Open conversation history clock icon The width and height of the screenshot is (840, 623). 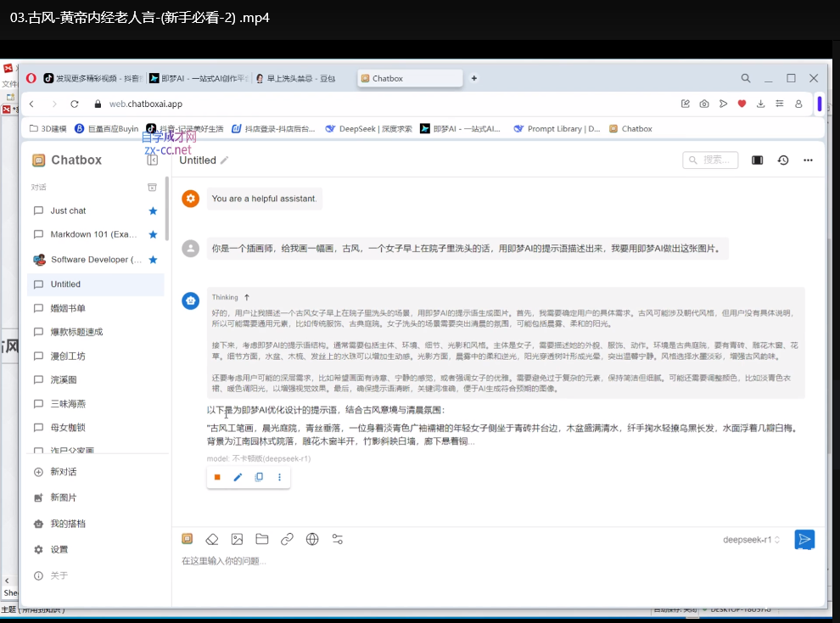(783, 160)
